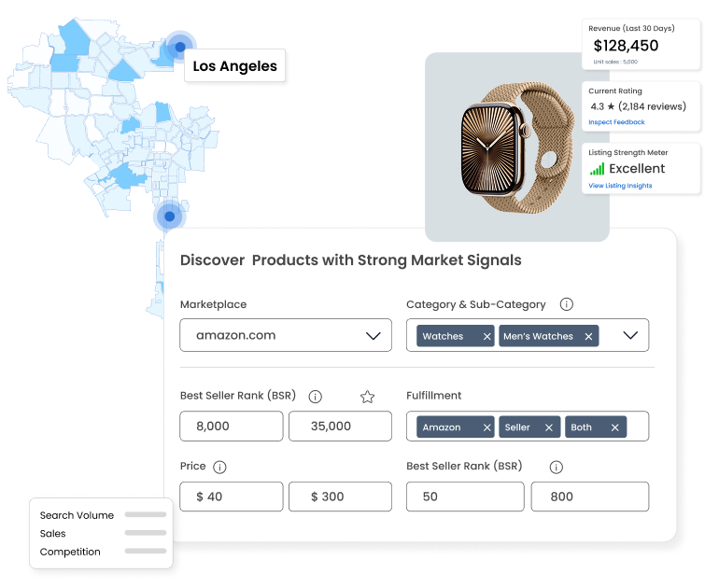The height and width of the screenshot is (588, 719).
Task: Remove the Men's Watches tag
Action: (588, 336)
